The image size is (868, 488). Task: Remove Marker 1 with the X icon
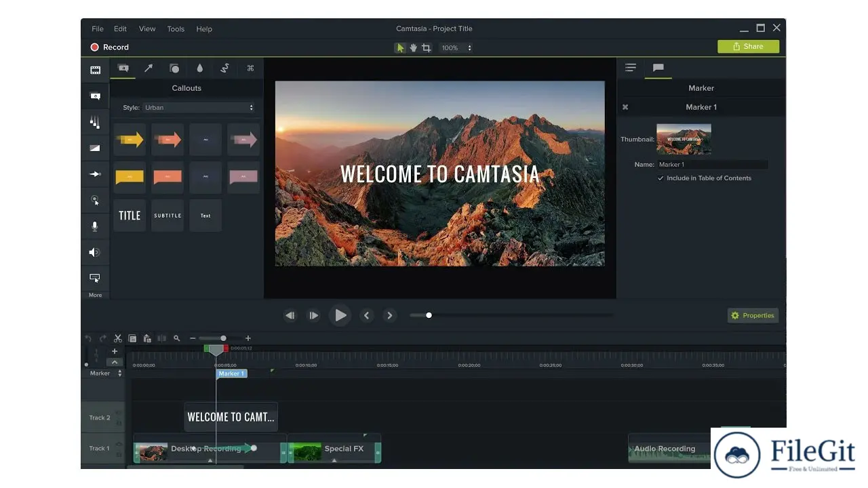pos(625,107)
